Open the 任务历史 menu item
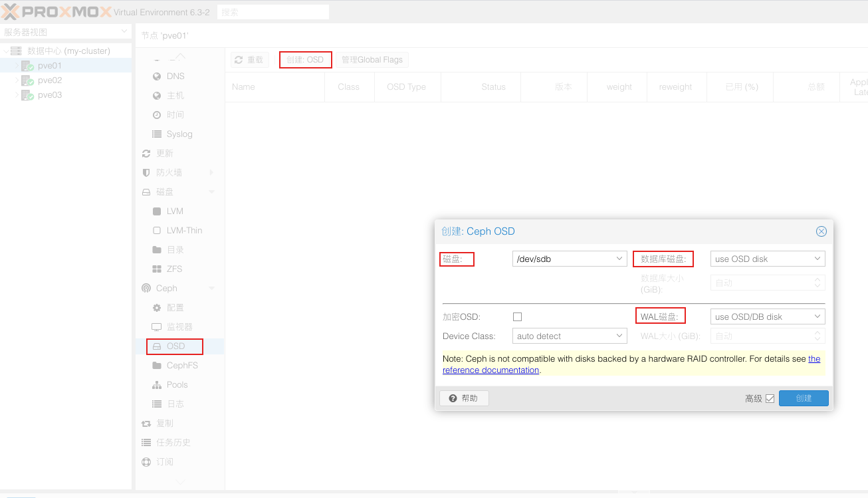 click(x=180, y=443)
